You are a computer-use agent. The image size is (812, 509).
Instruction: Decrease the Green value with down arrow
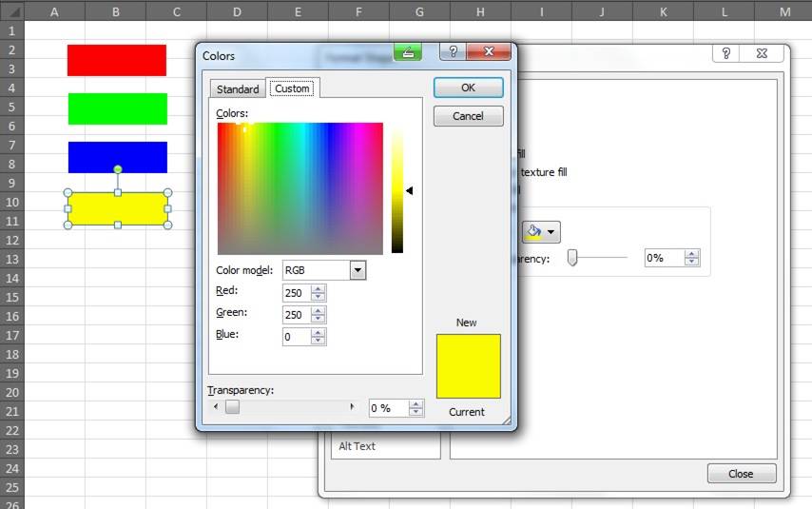(x=318, y=319)
